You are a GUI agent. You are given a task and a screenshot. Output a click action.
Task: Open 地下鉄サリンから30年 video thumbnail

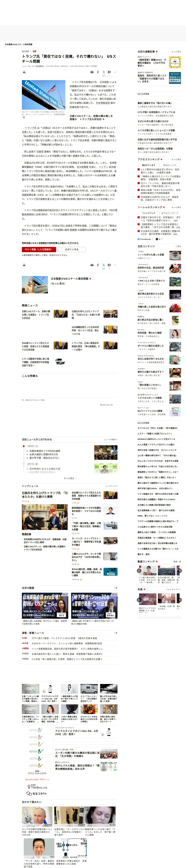(x=94, y=606)
